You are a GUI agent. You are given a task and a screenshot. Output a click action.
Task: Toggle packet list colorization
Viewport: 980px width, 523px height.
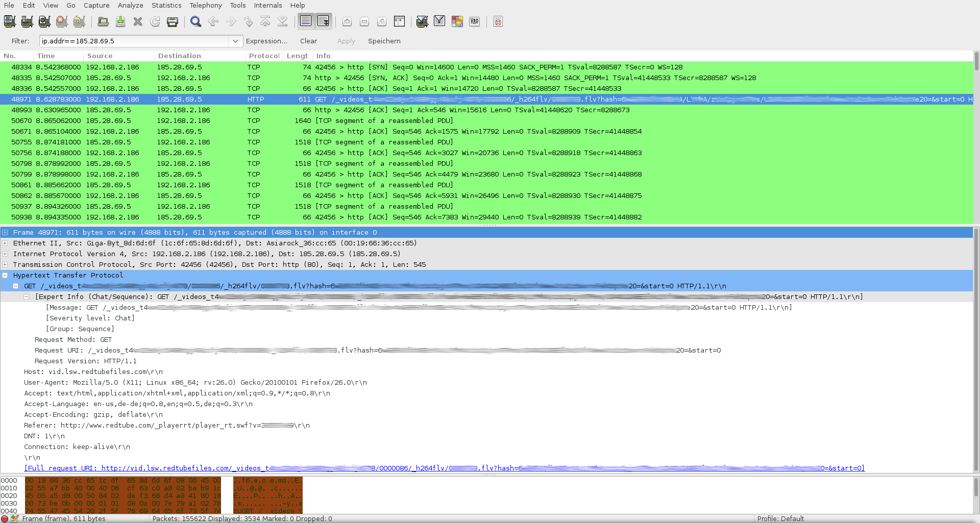(306, 21)
